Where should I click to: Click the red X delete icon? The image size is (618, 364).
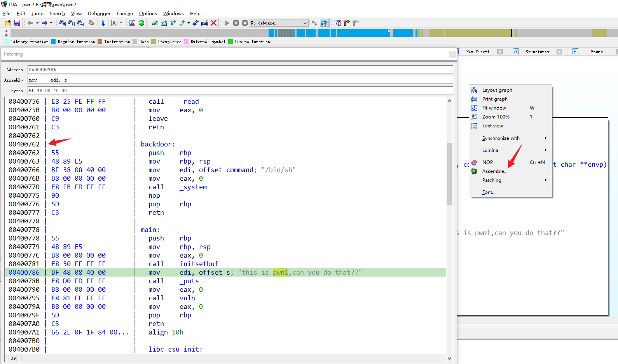click(x=213, y=23)
